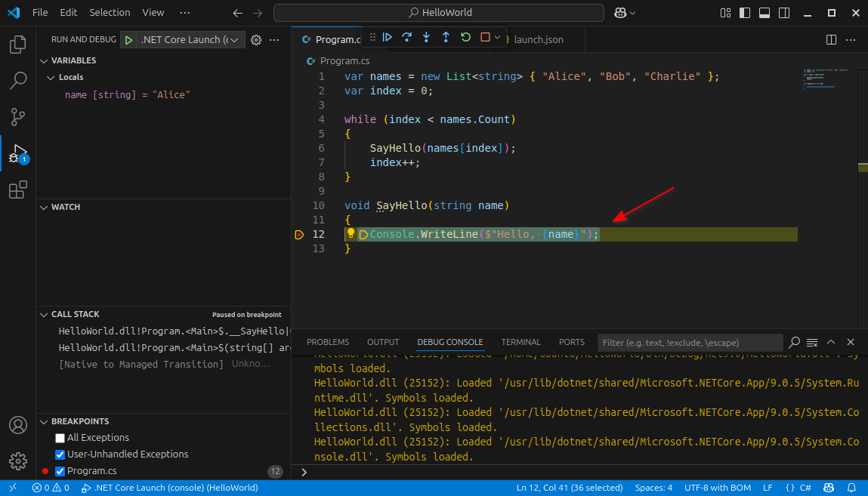This screenshot has height=496, width=868.
Task: Change indentation via Spaces: 4
Action: [x=653, y=488]
